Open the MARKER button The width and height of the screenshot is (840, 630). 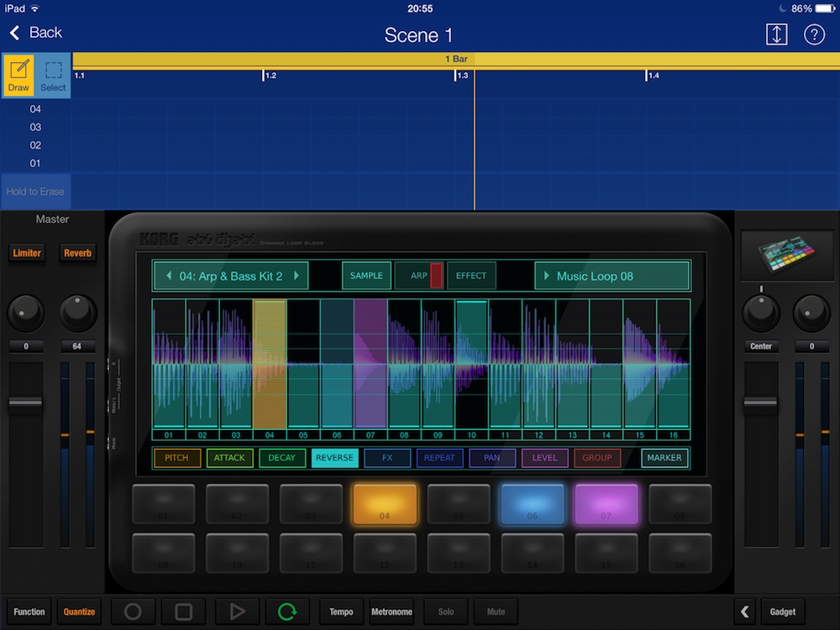664,458
